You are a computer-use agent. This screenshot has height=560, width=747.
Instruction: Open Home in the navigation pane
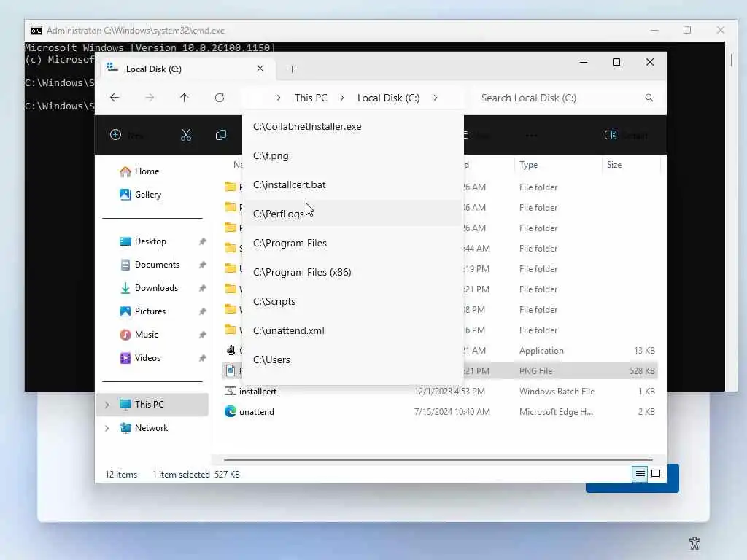[x=147, y=171]
